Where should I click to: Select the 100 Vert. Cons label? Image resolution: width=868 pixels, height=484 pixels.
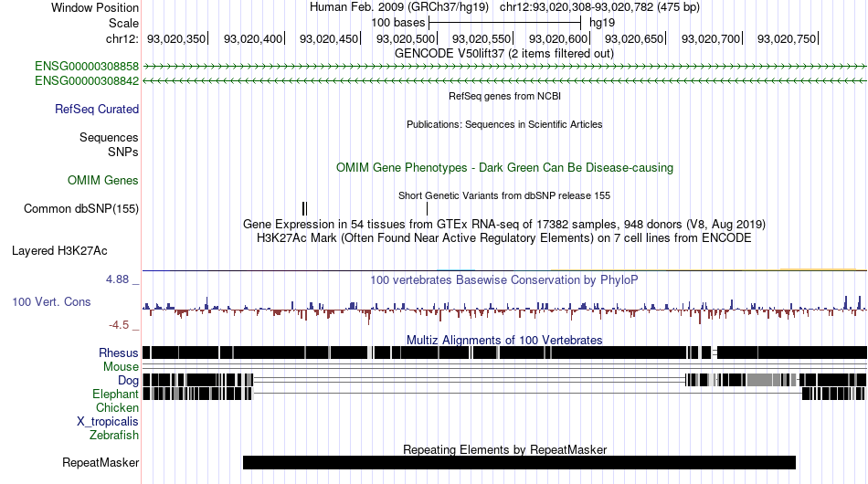point(51,302)
